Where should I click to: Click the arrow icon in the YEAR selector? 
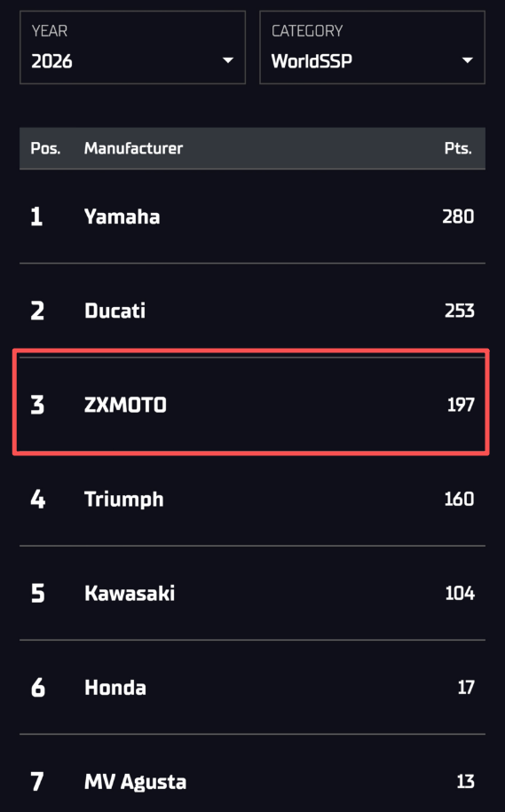[x=228, y=60]
